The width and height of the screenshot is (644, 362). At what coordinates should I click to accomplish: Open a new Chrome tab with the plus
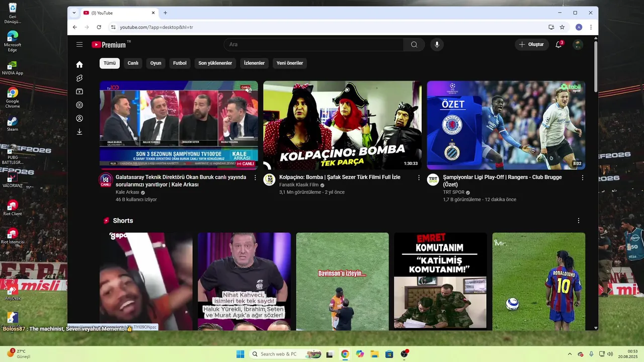point(165,13)
